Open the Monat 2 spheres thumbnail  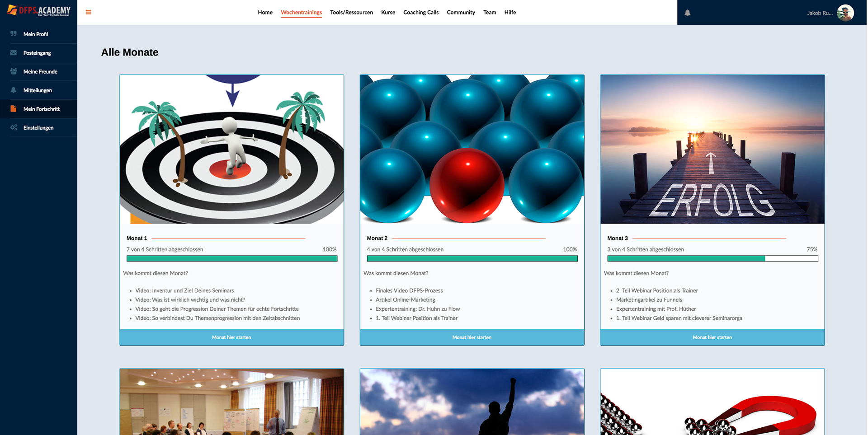pos(472,149)
